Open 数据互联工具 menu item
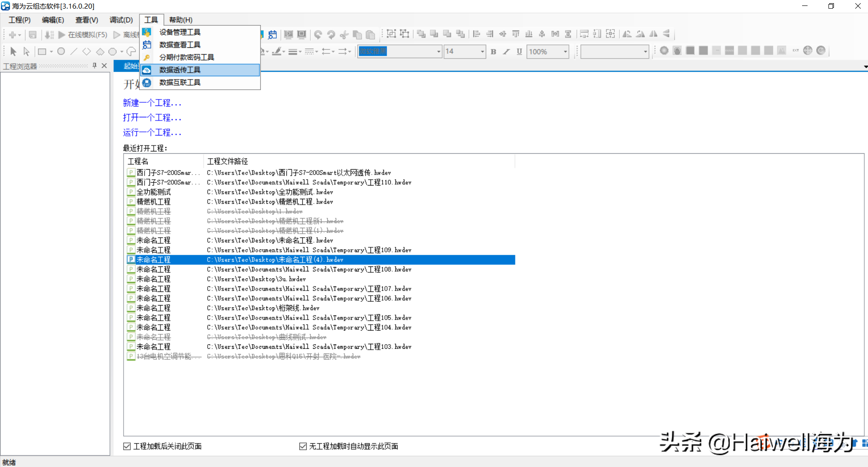 (200, 82)
